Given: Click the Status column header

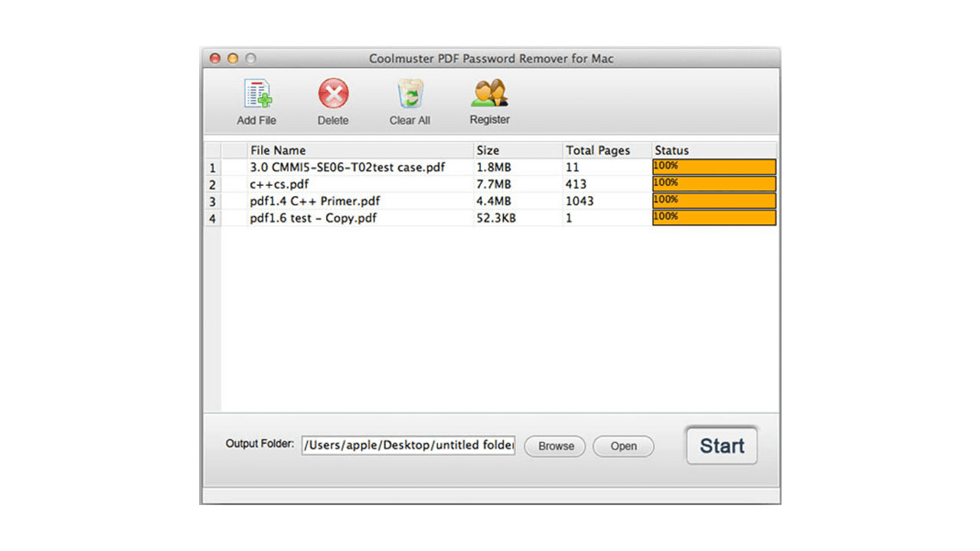Looking at the screenshot, I should [x=714, y=150].
